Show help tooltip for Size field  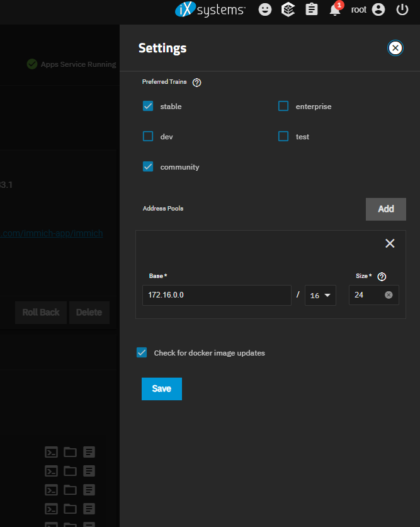(x=382, y=276)
